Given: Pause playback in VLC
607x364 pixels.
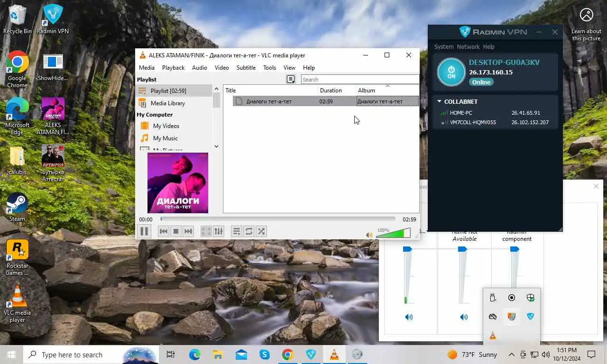Looking at the screenshot, I should (x=144, y=231).
